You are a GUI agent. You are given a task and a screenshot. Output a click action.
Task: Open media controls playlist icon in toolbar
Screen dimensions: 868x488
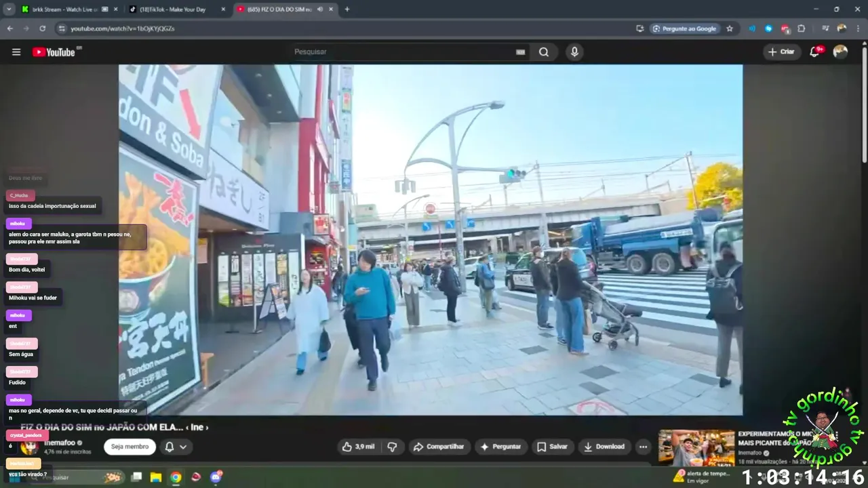825,28
